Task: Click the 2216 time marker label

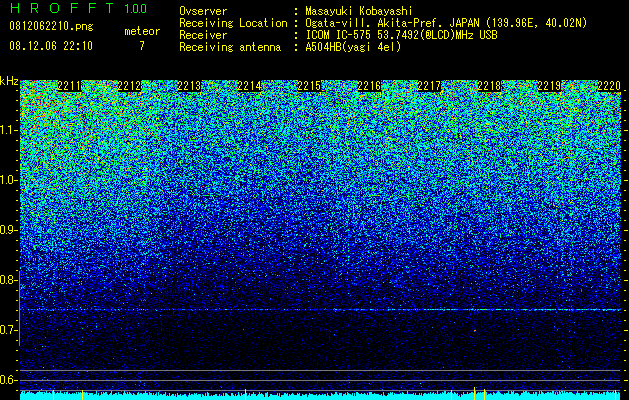Action: [x=369, y=86]
